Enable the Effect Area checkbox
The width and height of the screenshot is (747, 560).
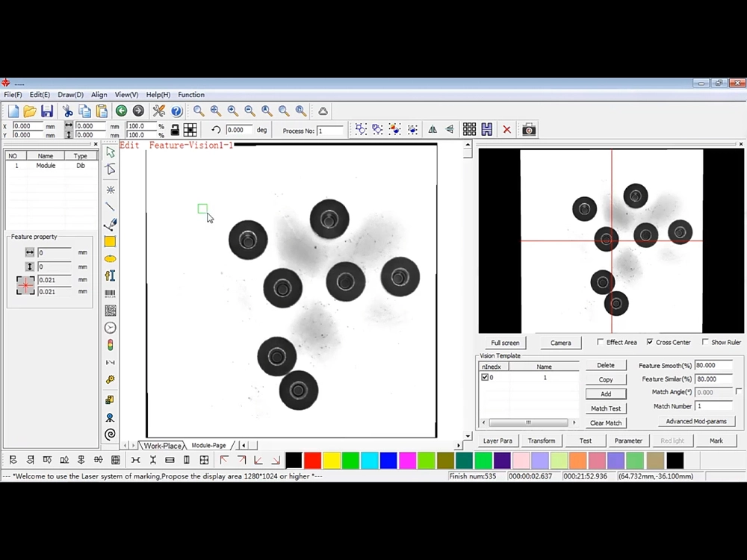click(601, 342)
